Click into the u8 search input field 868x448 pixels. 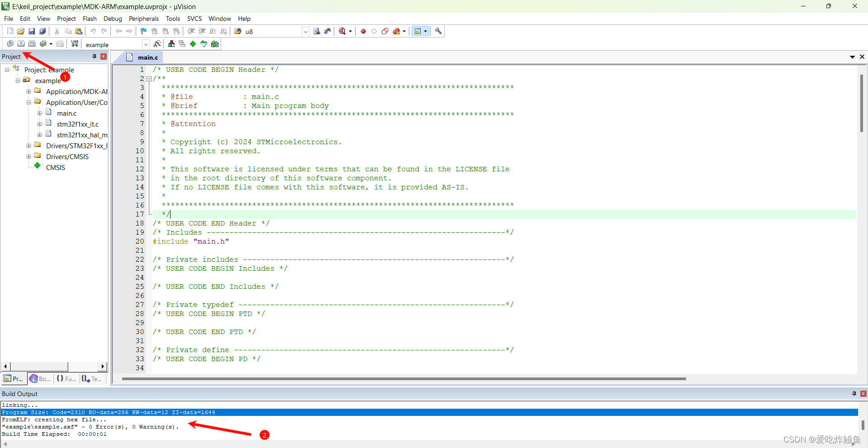273,32
